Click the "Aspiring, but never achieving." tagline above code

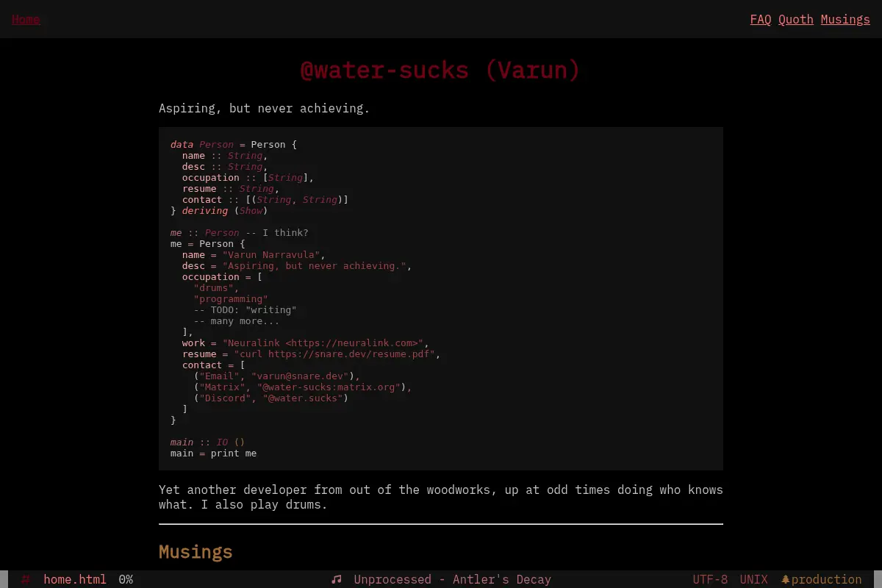click(x=265, y=108)
